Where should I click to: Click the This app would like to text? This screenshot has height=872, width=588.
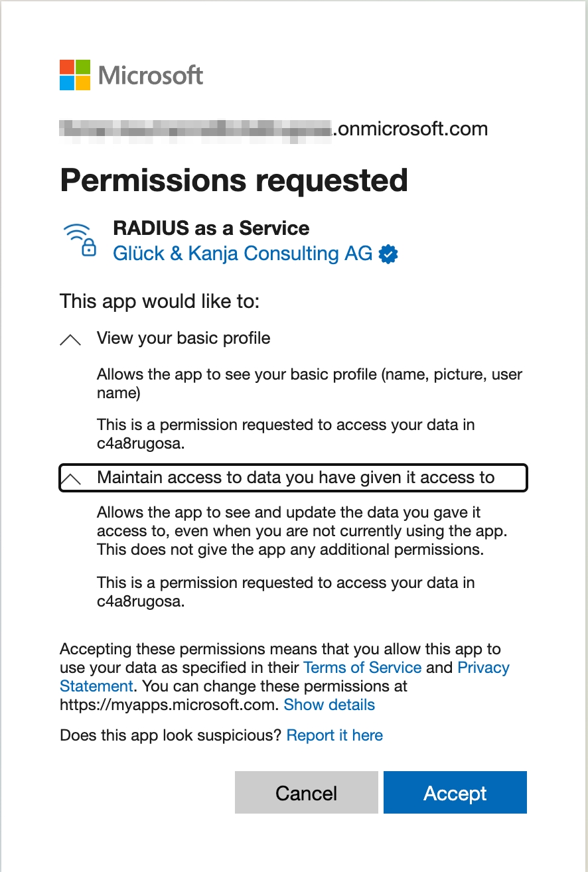159,301
